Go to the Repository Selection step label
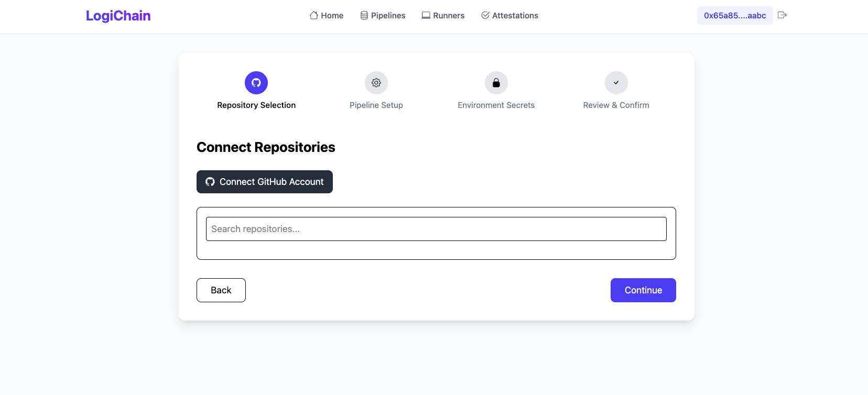 pyautogui.click(x=256, y=105)
